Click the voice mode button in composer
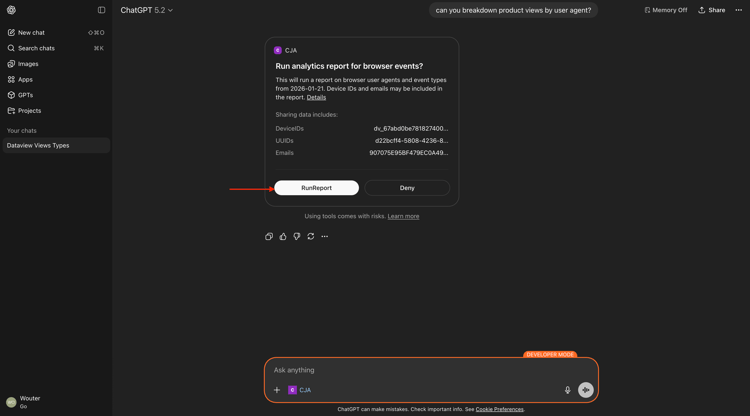Screen dimensions: 750x416 [585, 390]
